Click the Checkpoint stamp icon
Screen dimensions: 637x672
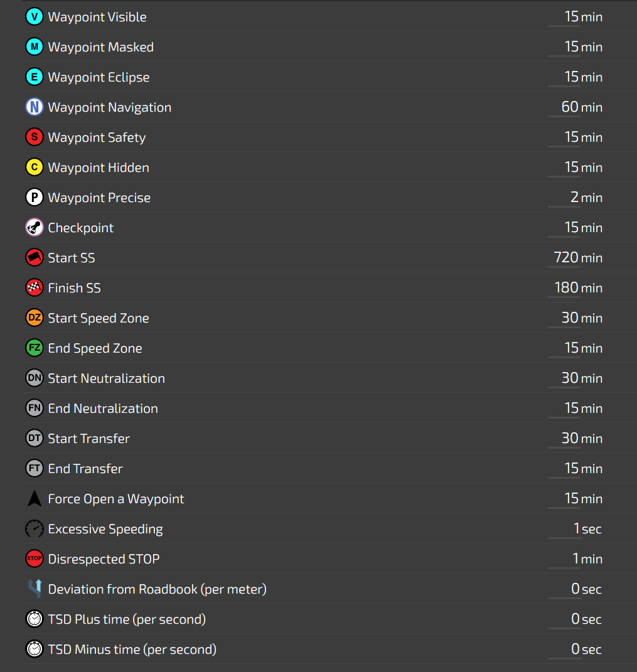pyautogui.click(x=34, y=228)
